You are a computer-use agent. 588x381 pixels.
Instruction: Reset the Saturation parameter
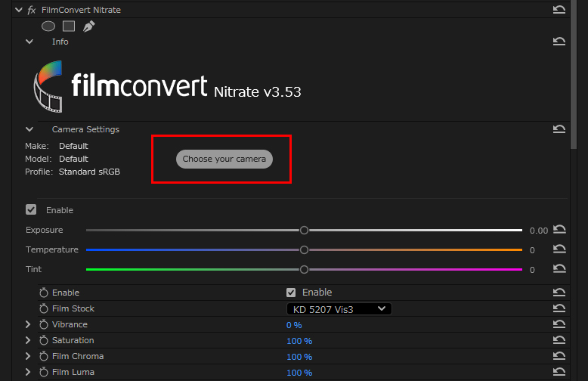coord(559,340)
